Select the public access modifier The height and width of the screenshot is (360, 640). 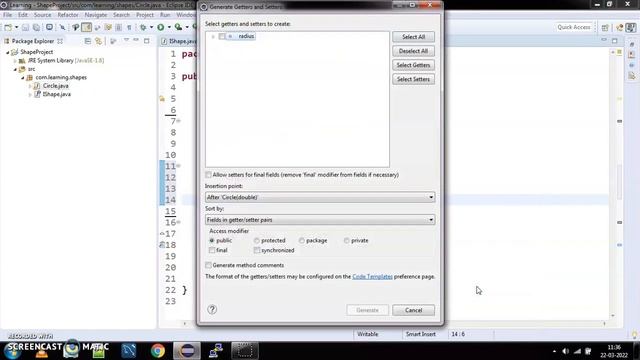[x=212, y=241]
